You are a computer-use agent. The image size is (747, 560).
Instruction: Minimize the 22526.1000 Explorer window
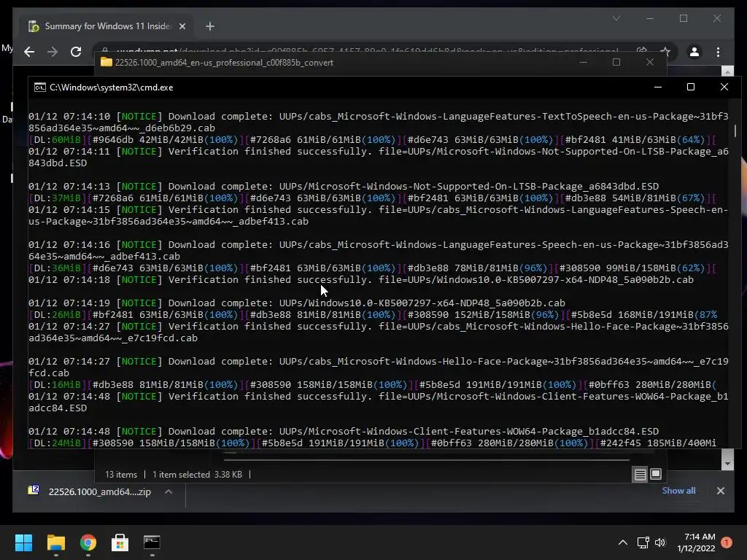pyautogui.click(x=583, y=63)
